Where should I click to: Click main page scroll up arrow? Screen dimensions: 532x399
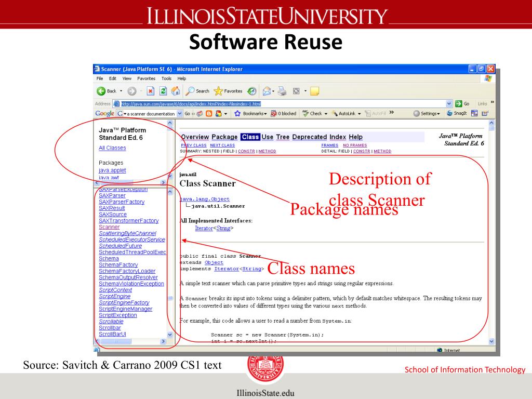tap(491, 123)
